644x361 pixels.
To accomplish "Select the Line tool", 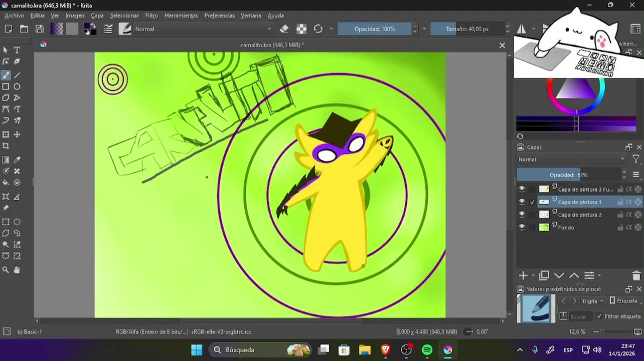I will [x=17, y=75].
